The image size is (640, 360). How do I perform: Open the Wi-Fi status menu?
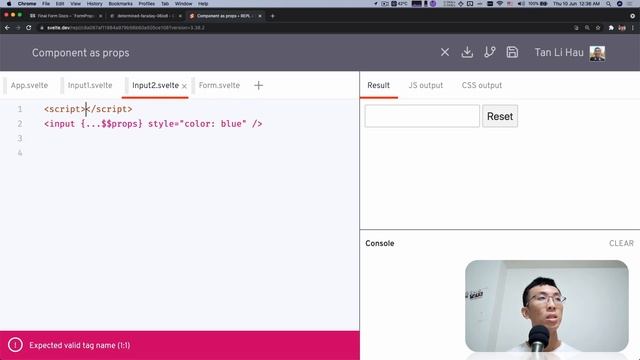coord(500,4)
